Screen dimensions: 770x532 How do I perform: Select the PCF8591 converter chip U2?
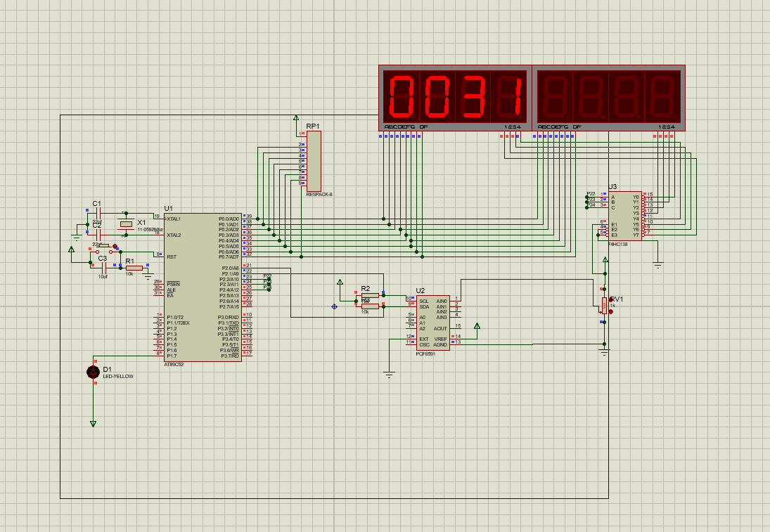[x=432, y=323]
